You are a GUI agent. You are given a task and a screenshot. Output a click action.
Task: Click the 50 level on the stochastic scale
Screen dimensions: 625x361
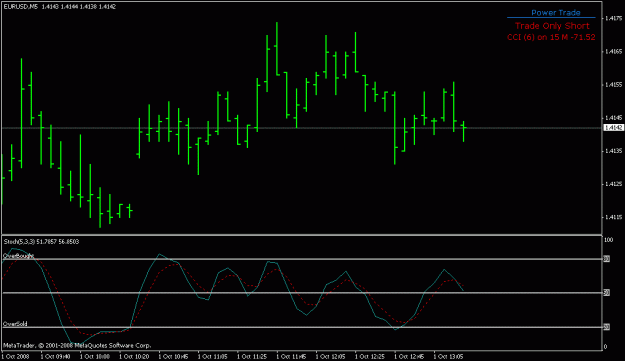pyautogui.click(x=607, y=293)
